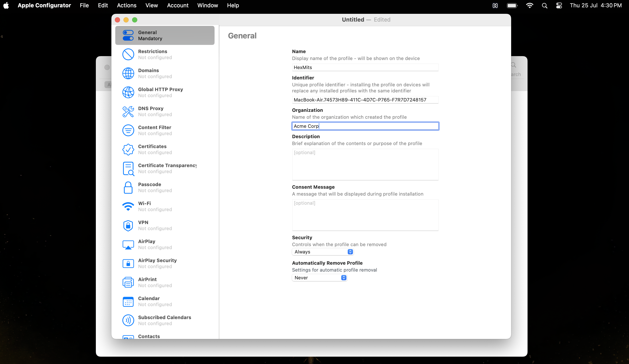Click the search icon in background window
This screenshot has height=364, width=629.
pyautogui.click(x=513, y=65)
